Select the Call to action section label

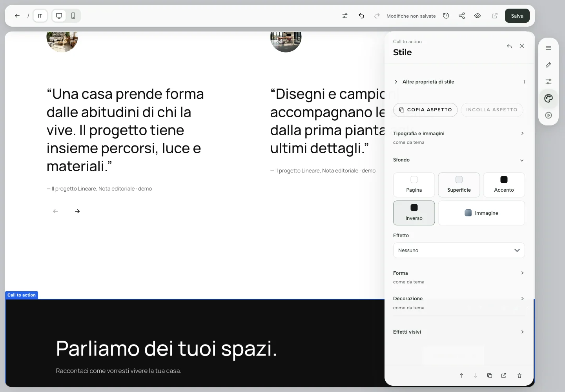22,295
